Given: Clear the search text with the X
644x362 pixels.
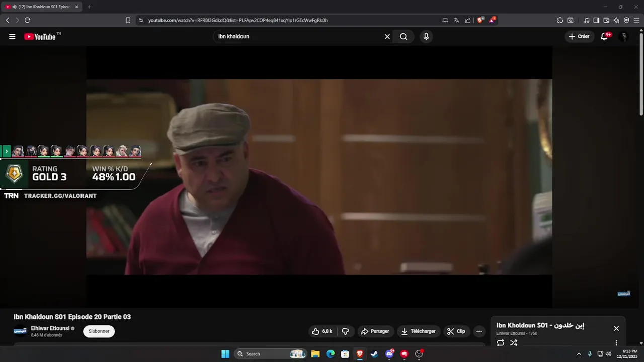Looking at the screenshot, I should click(387, 37).
